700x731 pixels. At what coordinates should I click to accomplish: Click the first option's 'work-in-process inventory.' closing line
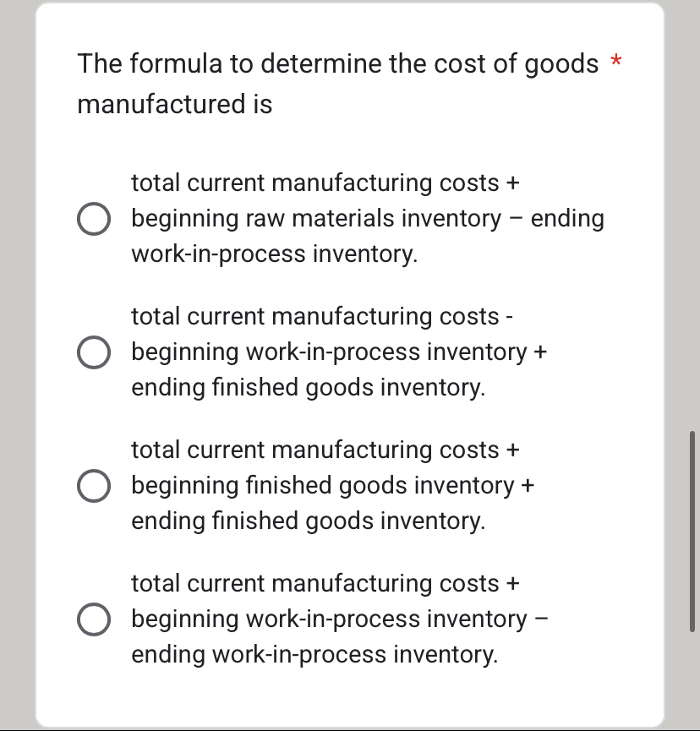click(x=274, y=254)
